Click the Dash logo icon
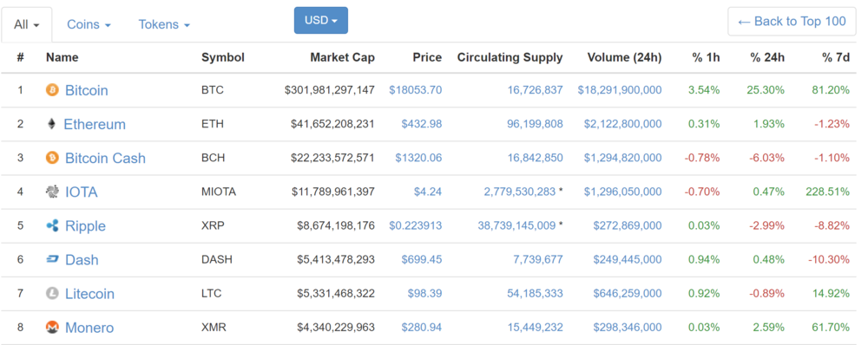Viewport: 868px width, 345px height. pos(52,259)
